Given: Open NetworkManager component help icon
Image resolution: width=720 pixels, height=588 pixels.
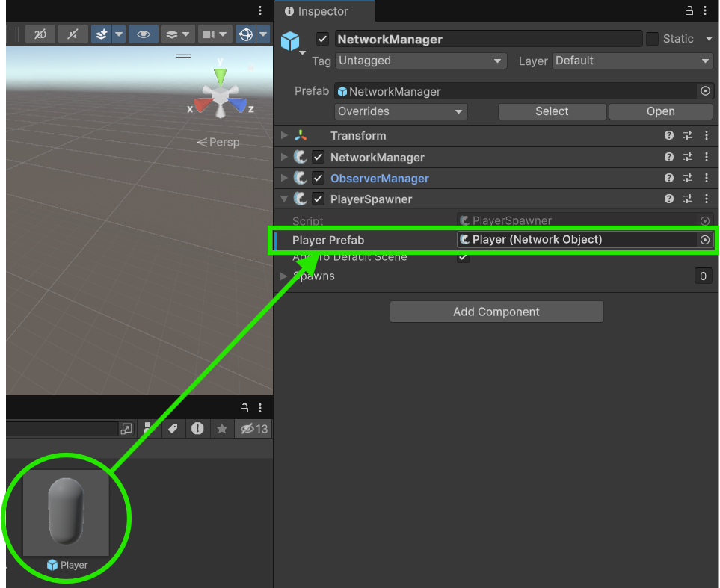Looking at the screenshot, I should click(x=669, y=157).
